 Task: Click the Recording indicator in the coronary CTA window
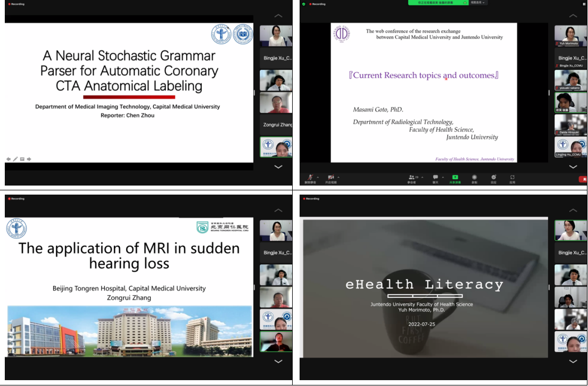[x=16, y=4]
